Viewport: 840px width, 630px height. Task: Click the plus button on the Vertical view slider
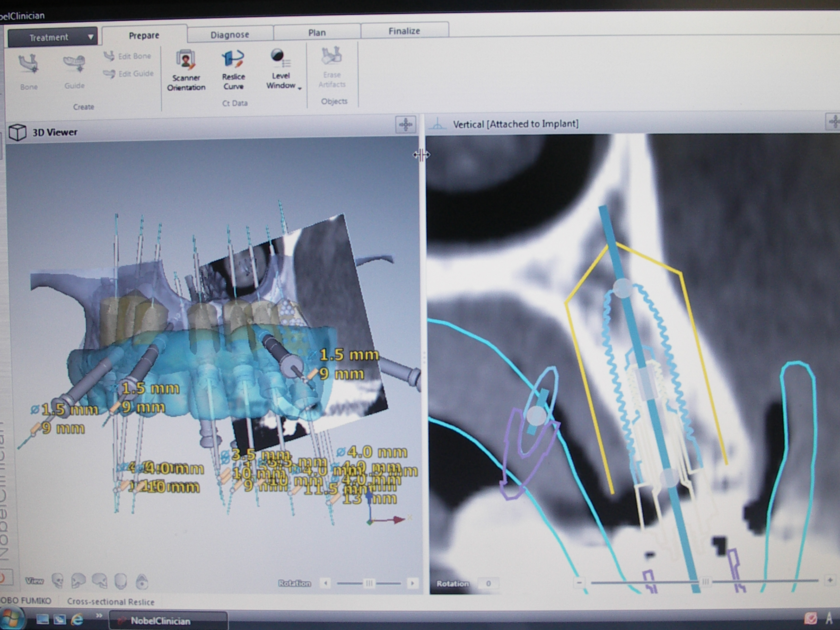830,580
